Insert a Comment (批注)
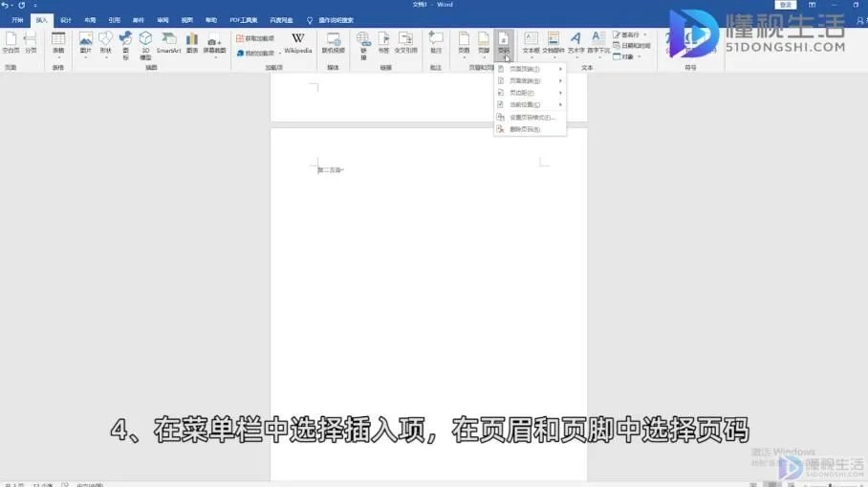The image size is (868, 487). 436,43
